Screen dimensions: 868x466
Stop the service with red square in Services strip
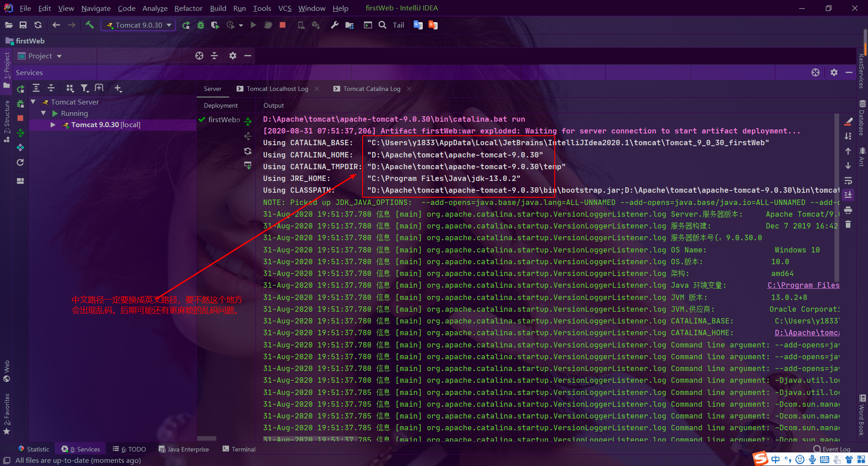coord(20,118)
